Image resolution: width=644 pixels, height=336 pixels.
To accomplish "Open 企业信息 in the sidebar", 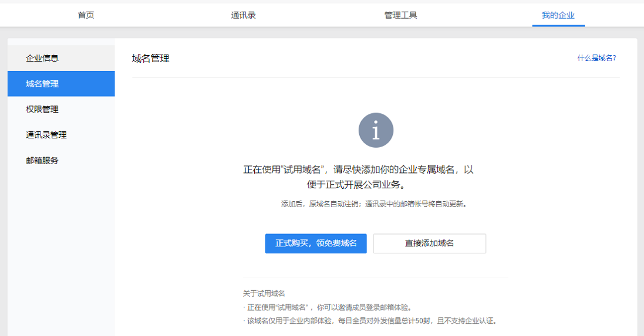I will click(x=42, y=58).
